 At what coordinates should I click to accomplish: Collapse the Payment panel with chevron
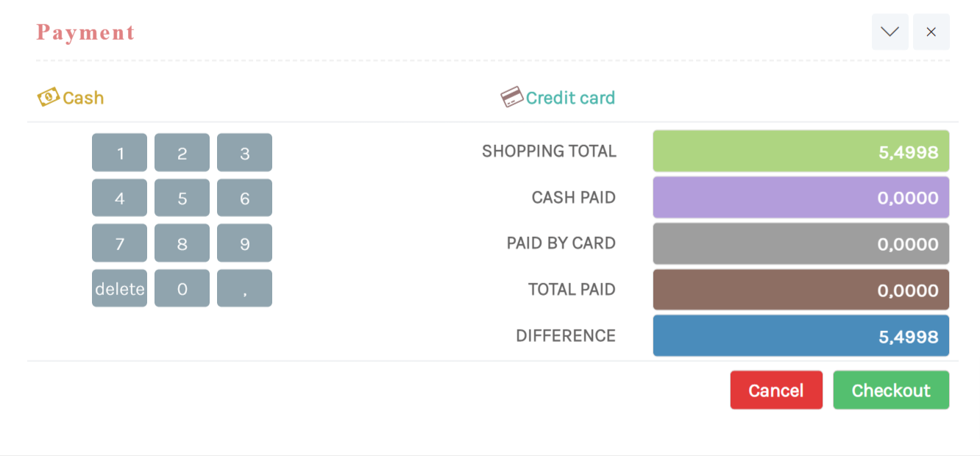point(890,32)
